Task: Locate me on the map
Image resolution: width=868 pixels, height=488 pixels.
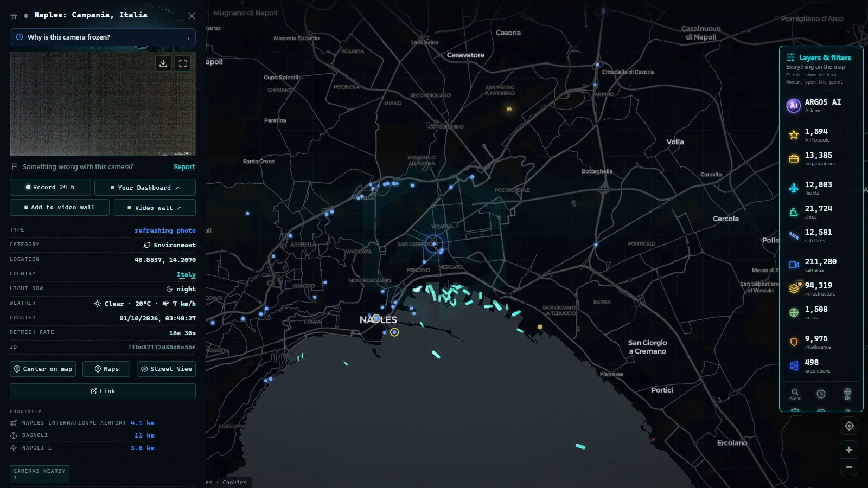Action: tap(849, 426)
